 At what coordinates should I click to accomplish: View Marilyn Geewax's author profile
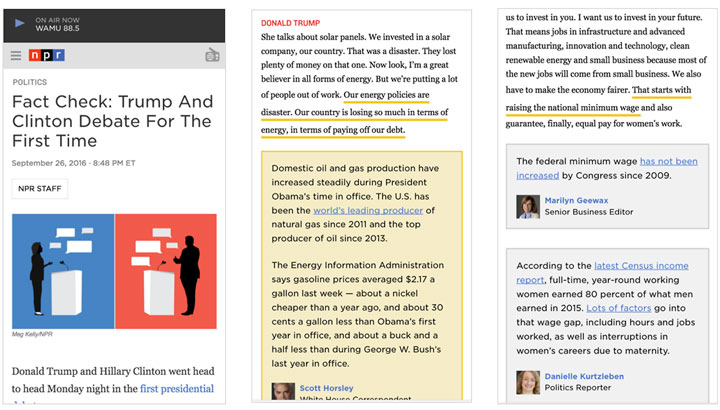pos(576,200)
